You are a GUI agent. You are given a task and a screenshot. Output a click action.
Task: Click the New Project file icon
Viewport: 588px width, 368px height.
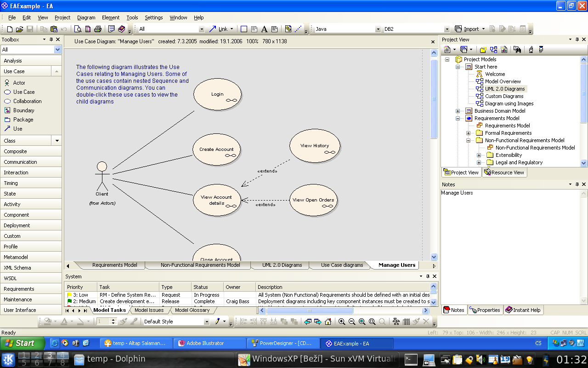point(10,29)
